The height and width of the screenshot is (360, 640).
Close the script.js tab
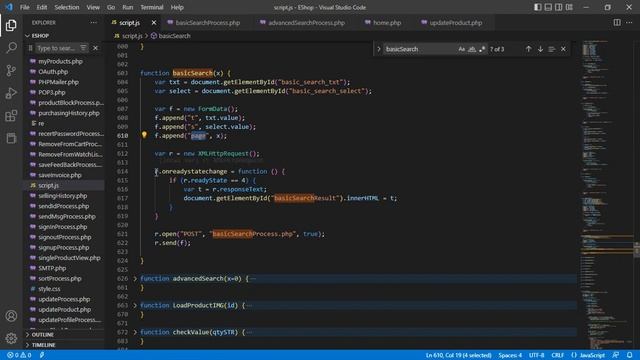154,23
